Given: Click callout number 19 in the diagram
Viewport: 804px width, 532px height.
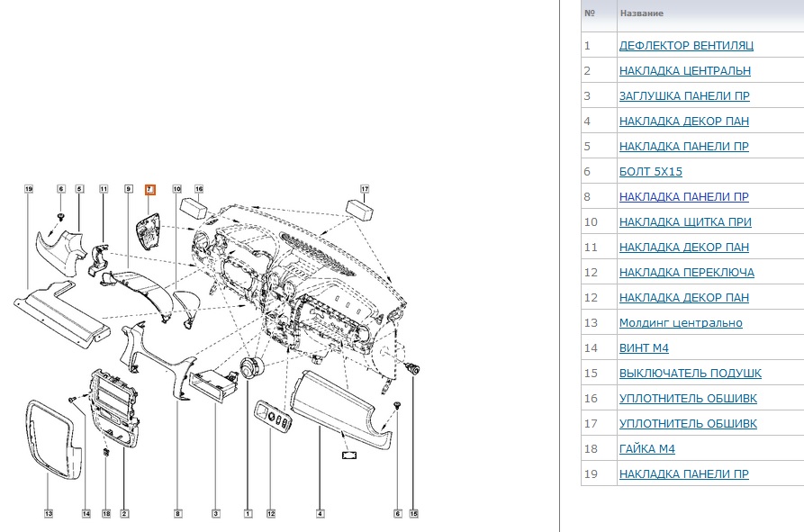Looking at the screenshot, I should tap(29, 189).
